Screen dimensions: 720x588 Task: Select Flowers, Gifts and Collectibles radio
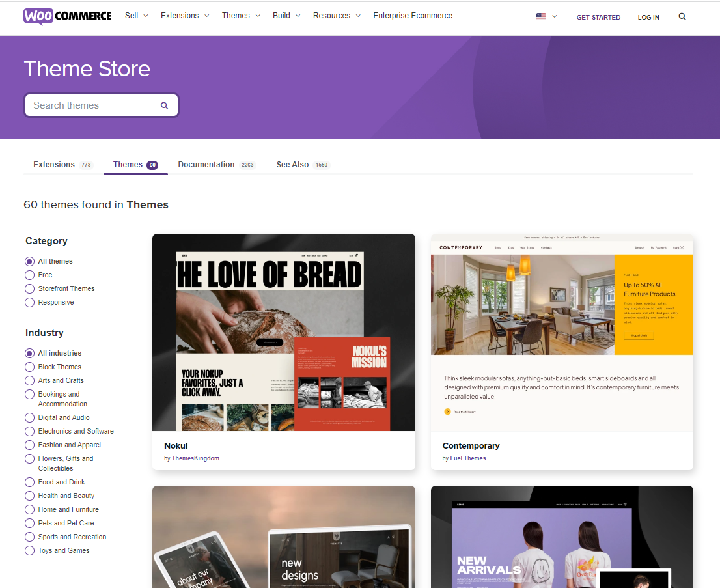click(x=29, y=459)
